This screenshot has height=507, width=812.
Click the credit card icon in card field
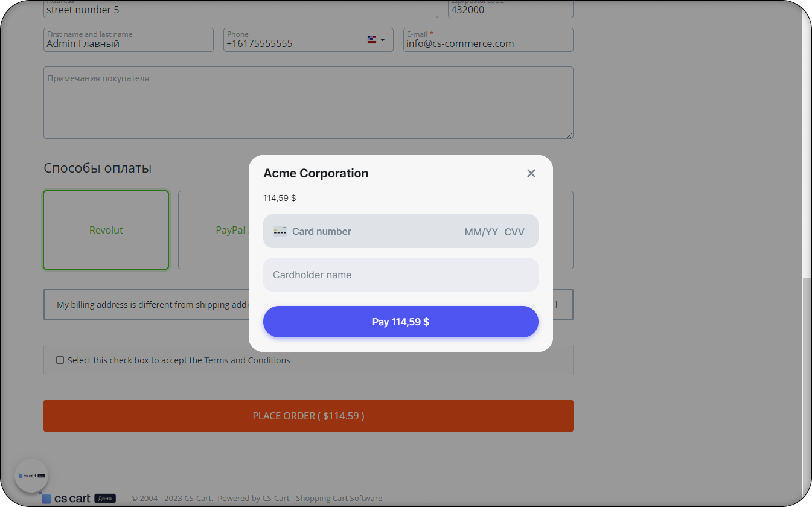(280, 231)
